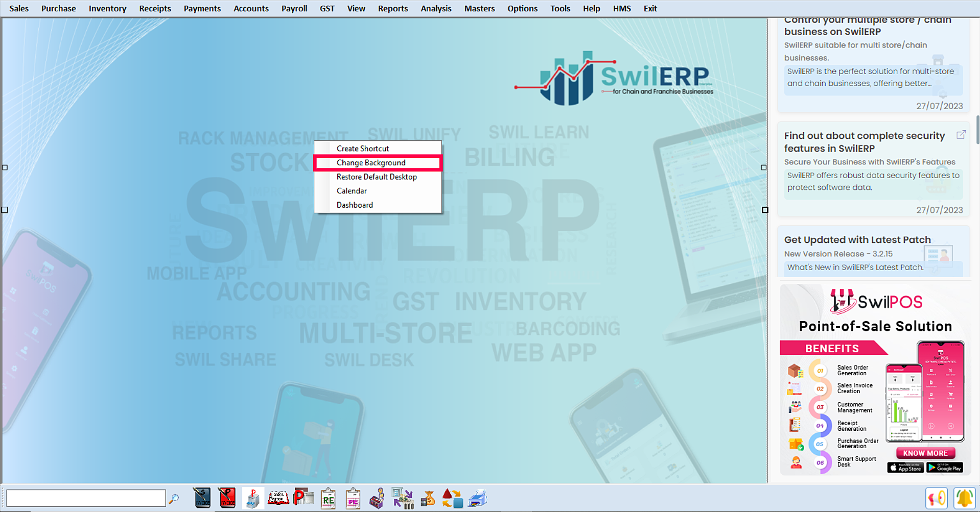
Task: Open the Options menu
Action: (522, 9)
